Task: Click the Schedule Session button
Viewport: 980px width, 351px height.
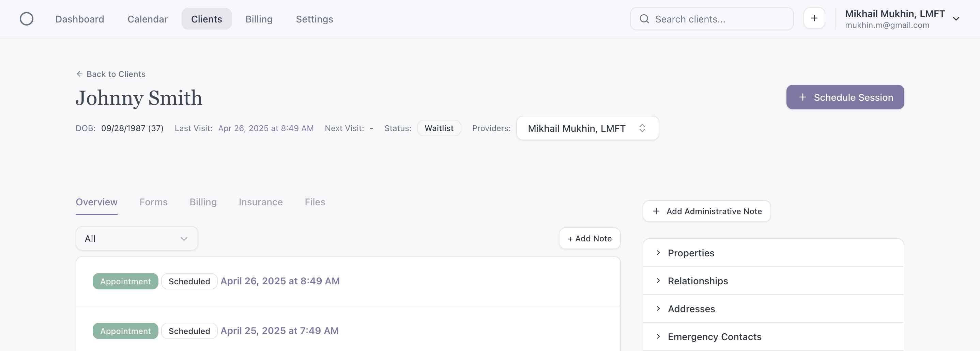Action: tap(845, 97)
